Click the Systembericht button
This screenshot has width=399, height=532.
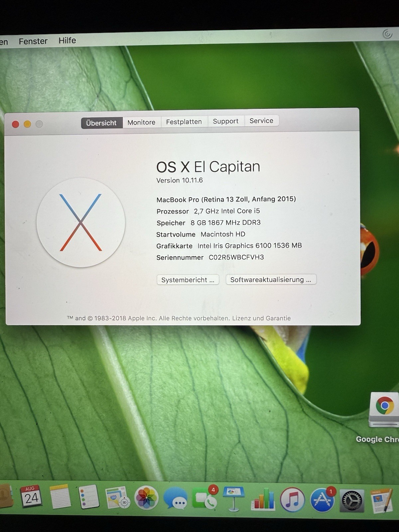coord(188,280)
